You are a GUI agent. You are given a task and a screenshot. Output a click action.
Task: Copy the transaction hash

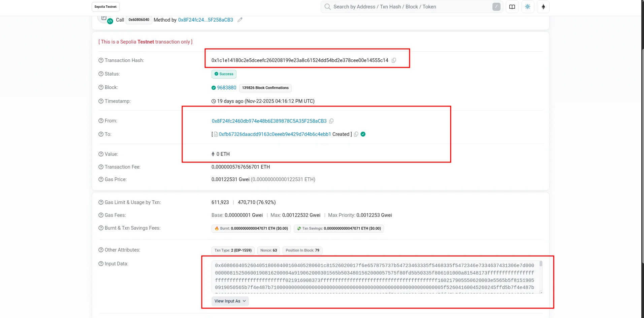[394, 60]
